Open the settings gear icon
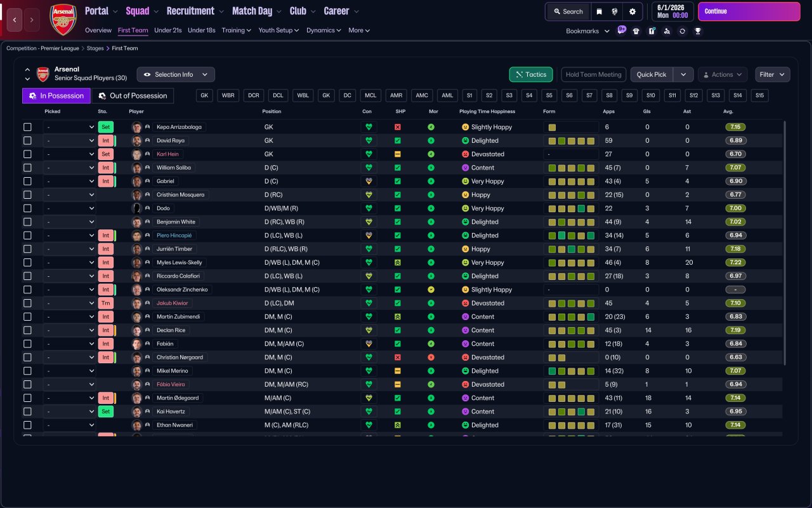The image size is (812, 508). point(632,11)
